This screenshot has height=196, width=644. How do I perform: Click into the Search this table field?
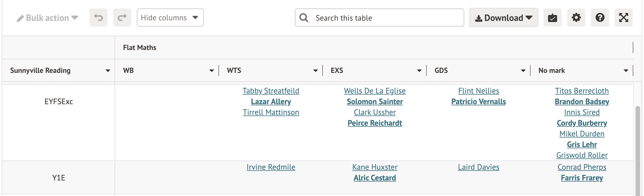pyautogui.click(x=387, y=18)
